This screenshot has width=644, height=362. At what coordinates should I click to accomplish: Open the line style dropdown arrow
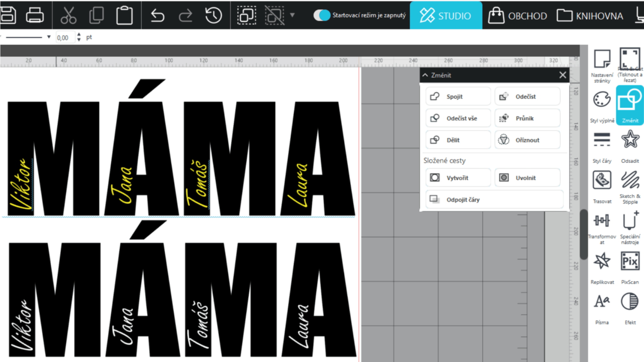pyautogui.click(x=49, y=37)
